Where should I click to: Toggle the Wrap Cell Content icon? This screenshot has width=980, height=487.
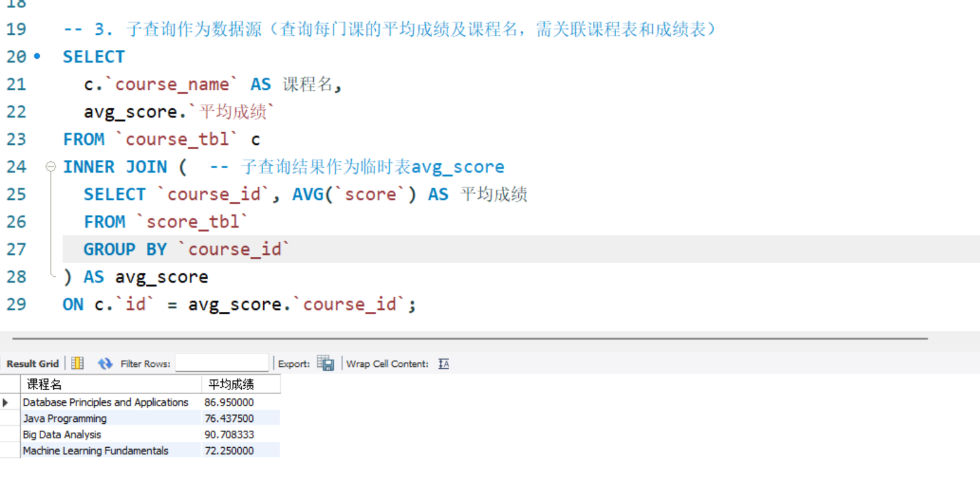pos(443,364)
